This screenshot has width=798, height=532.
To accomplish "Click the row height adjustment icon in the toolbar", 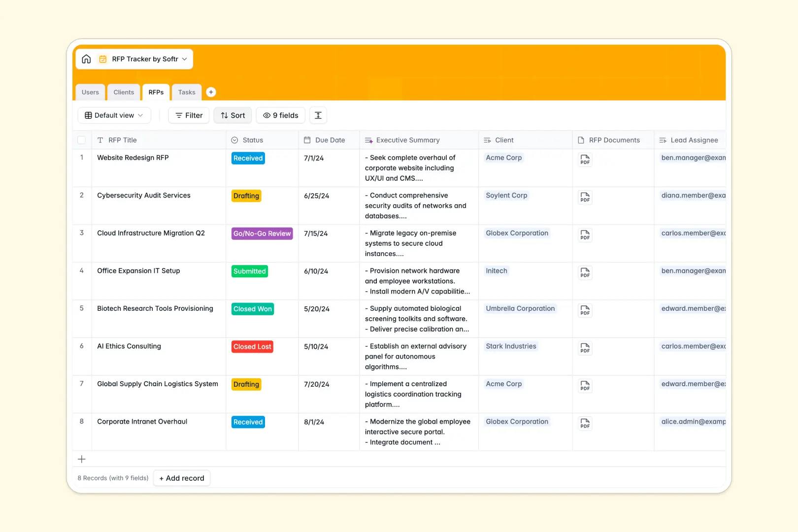I will 318,115.
